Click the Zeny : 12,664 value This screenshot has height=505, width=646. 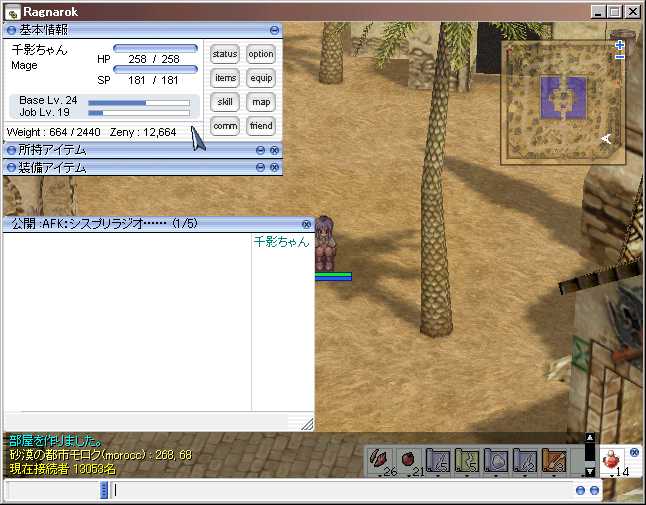pyautogui.click(x=143, y=132)
